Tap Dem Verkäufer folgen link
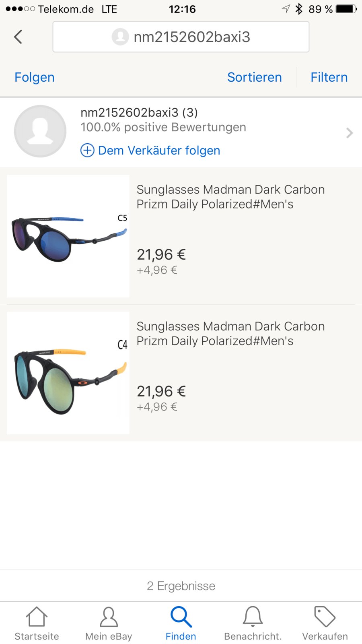This screenshot has height=644, width=362. pos(159,151)
